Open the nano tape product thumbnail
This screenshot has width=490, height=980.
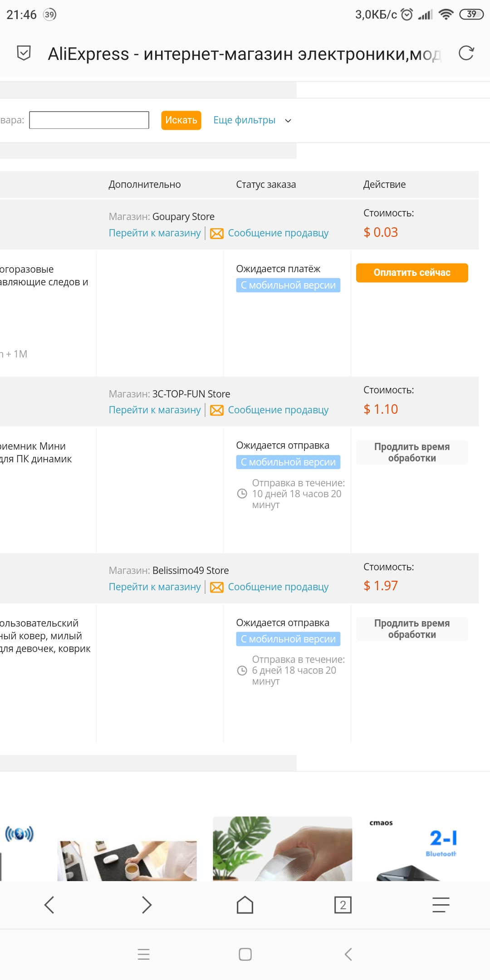point(282,848)
